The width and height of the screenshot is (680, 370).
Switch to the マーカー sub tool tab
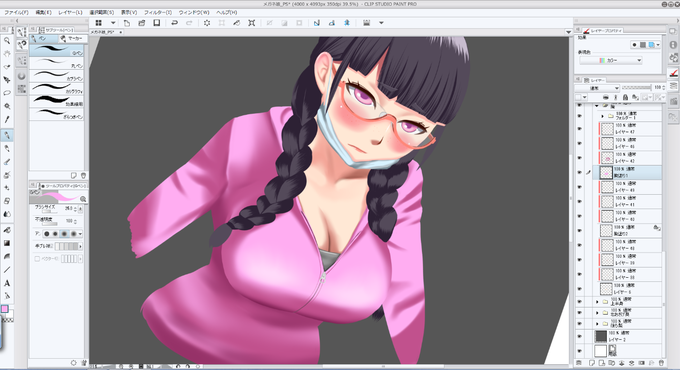point(72,39)
